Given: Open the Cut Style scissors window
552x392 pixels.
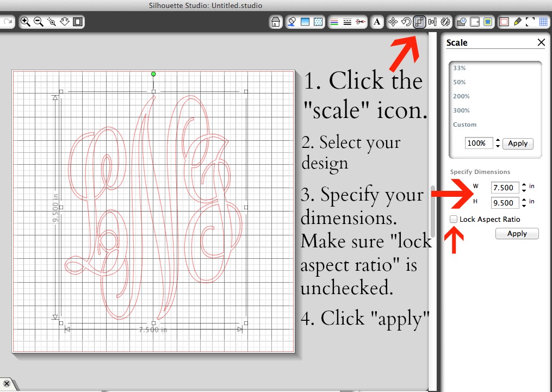Looking at the screenshot, I should click(360, 22).
